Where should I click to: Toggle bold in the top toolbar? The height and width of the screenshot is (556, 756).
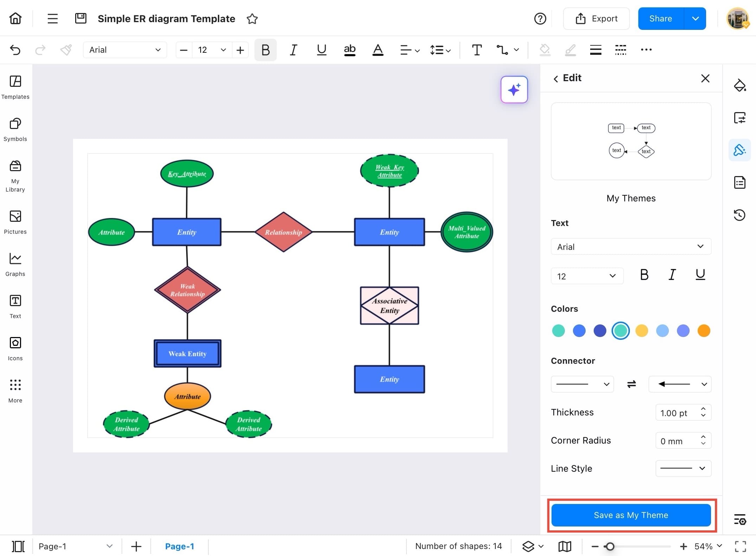click(266, 50)
